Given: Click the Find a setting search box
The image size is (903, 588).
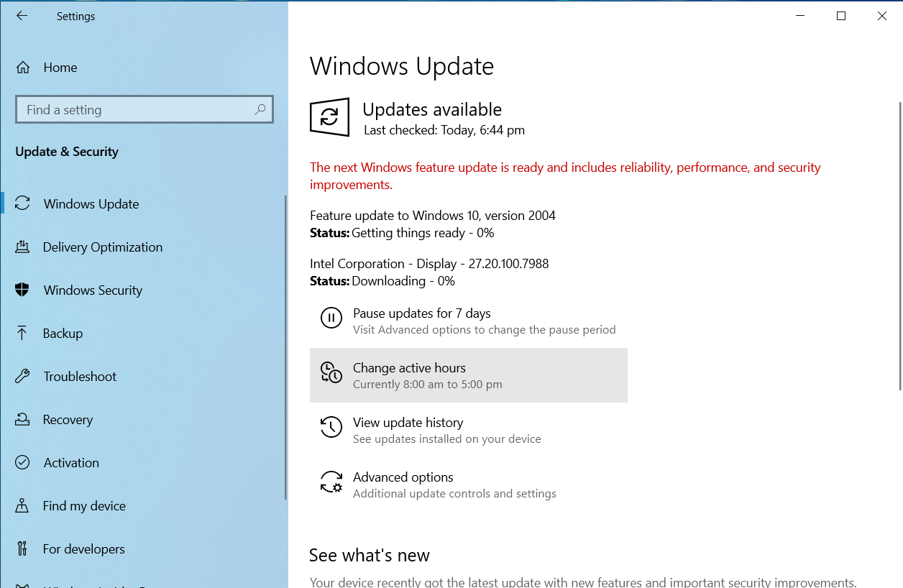Looking at the screenshot, I should point(137,110).
